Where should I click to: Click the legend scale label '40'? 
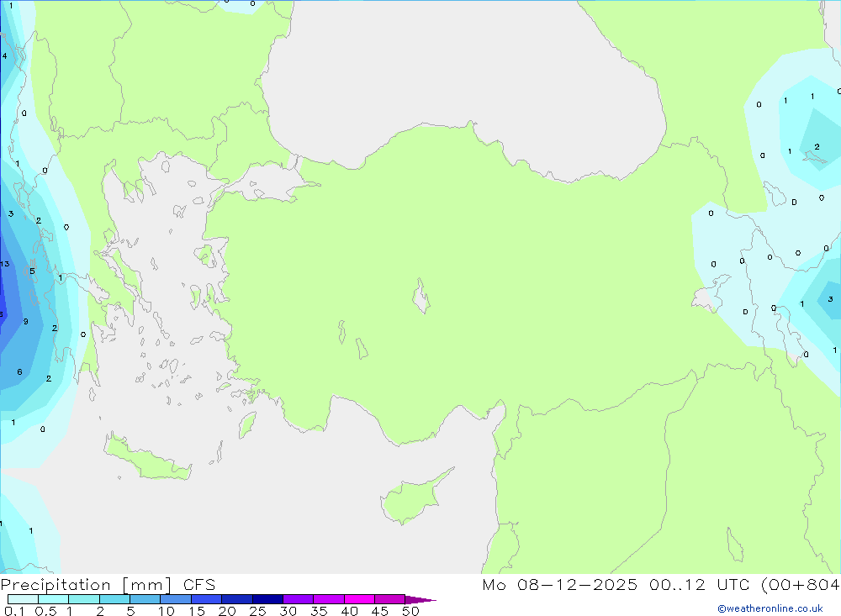coord(350,611)
